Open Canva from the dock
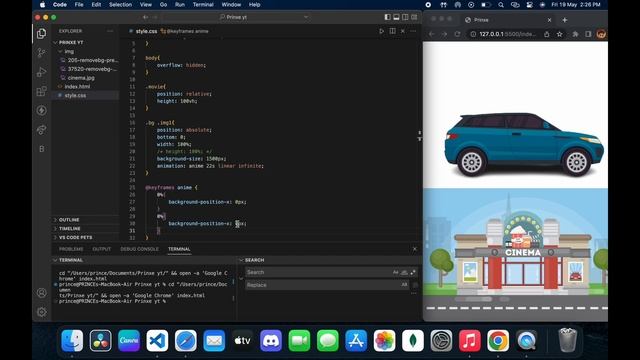This screenshot has width=640, height=360. 129,340
